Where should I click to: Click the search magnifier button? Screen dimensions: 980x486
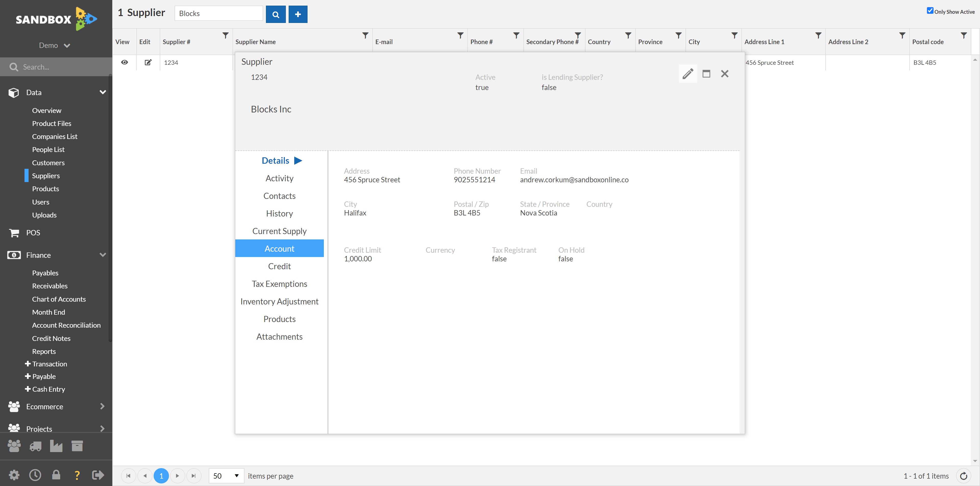(275, 14)
